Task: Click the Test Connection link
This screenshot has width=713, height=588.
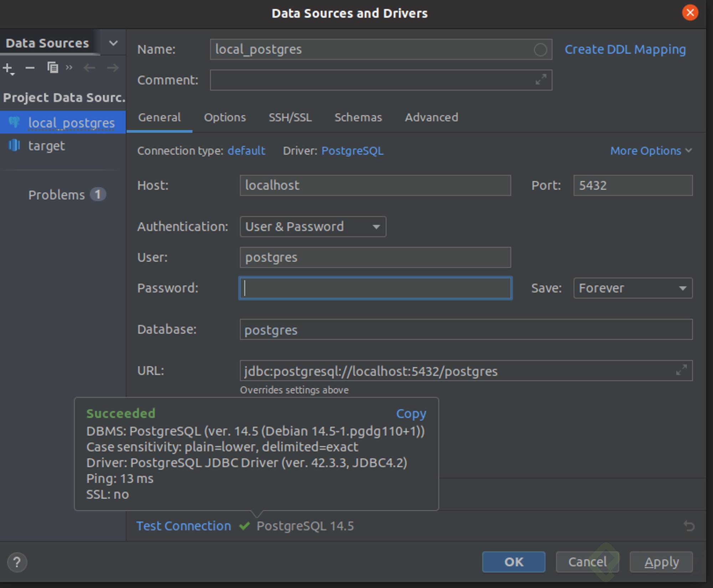Action: [x=184, y=526]
